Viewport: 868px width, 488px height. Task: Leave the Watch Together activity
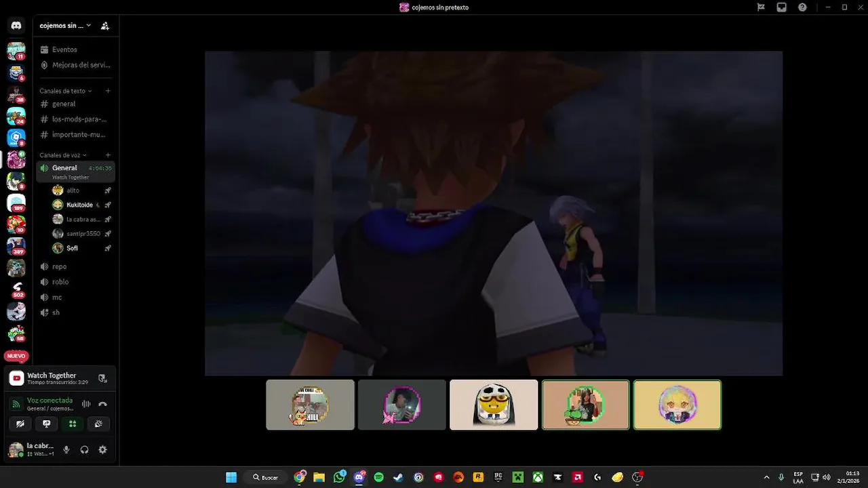click(102, 378)
